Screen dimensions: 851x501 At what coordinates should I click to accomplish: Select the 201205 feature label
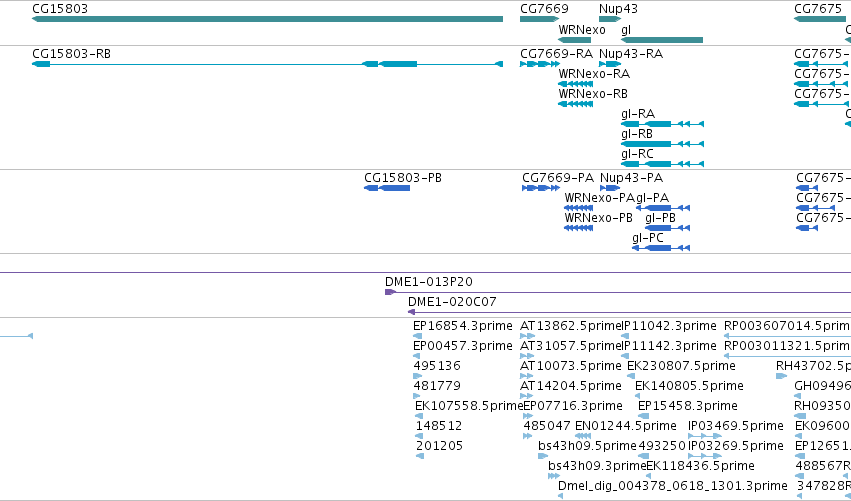coord(439,447)
